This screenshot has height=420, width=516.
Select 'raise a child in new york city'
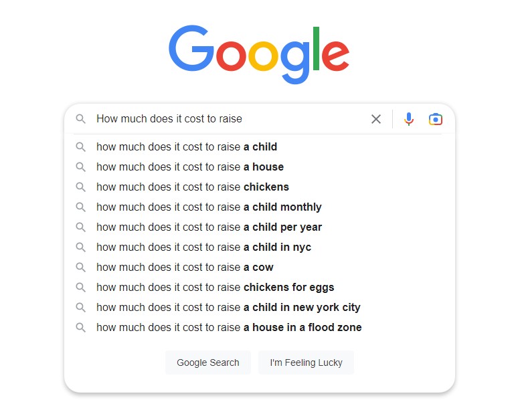pyautogui.click(x=259, y=307)
